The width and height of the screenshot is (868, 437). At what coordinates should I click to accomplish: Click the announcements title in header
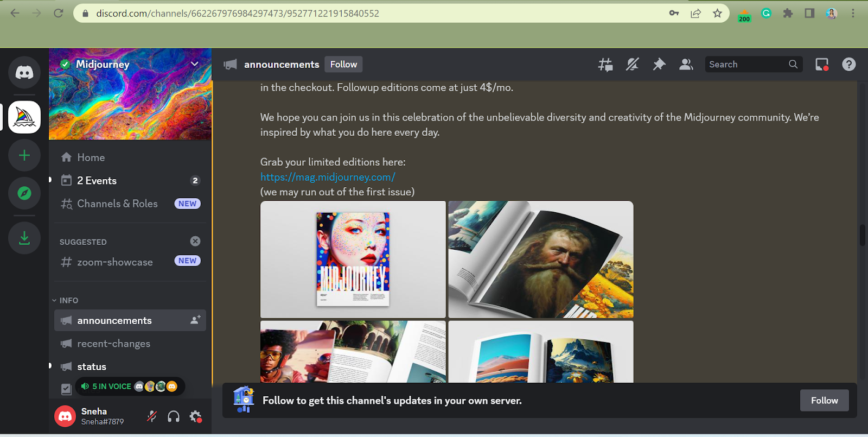282,64
